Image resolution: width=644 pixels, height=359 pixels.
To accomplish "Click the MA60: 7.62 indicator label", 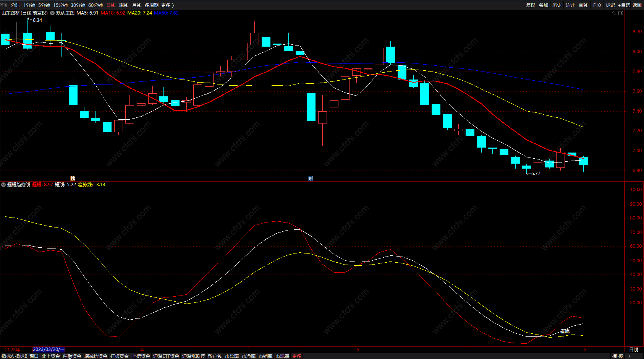I will 166,13.
